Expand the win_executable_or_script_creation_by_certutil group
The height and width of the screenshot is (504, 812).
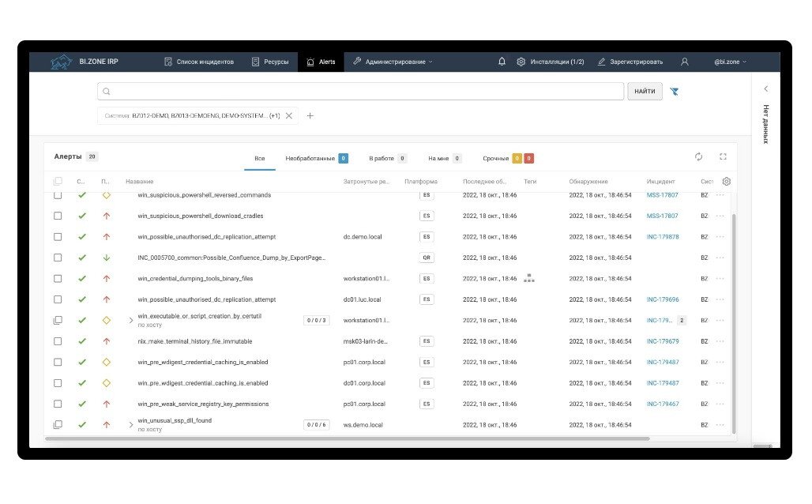[131, 320]
